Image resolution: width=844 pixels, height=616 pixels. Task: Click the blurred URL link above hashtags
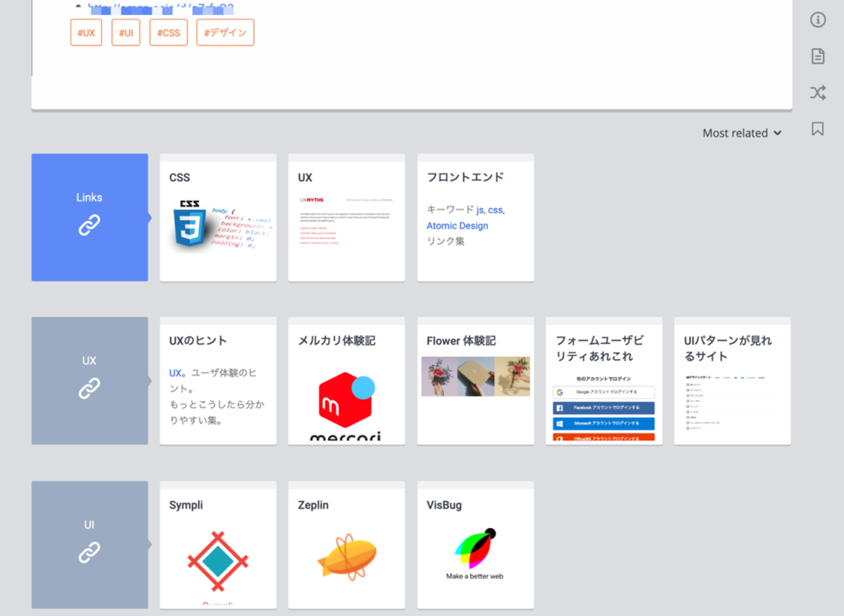(161, 9)
